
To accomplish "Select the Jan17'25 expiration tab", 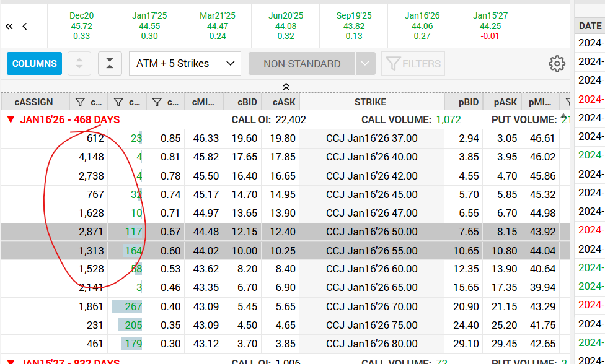I will click(x=149, y=26).
